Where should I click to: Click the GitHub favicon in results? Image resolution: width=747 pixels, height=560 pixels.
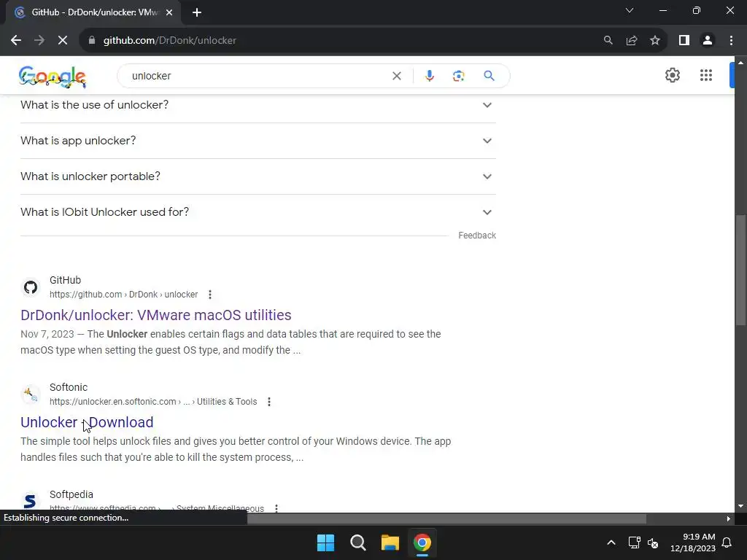[x=31, y=287]
